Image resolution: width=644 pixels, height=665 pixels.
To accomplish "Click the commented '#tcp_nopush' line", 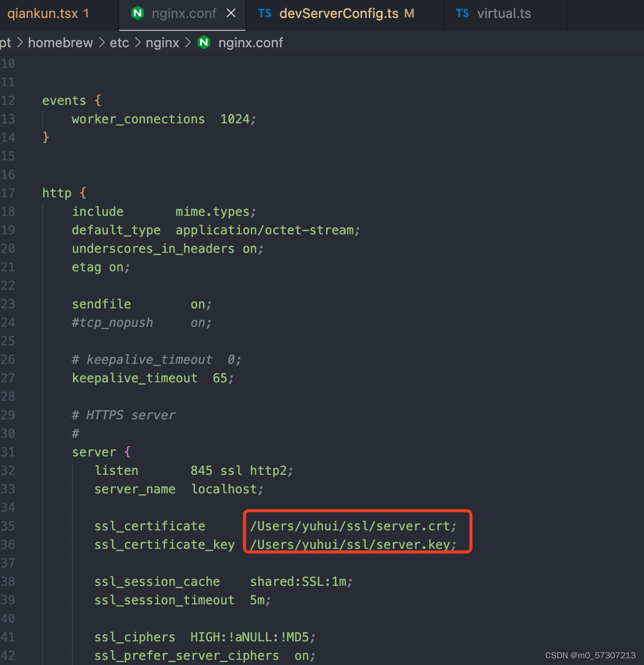I will coord(142,323).
